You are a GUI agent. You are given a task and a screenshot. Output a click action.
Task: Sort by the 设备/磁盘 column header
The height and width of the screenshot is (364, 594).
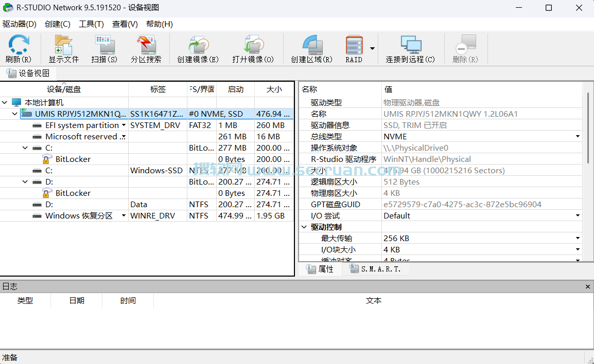(64, 89)
